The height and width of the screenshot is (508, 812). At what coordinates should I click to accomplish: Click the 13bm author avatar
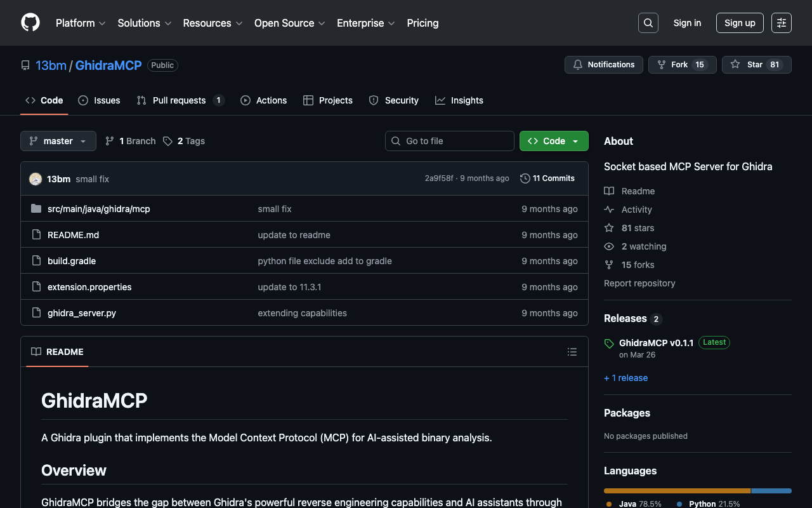coord(36,179)
